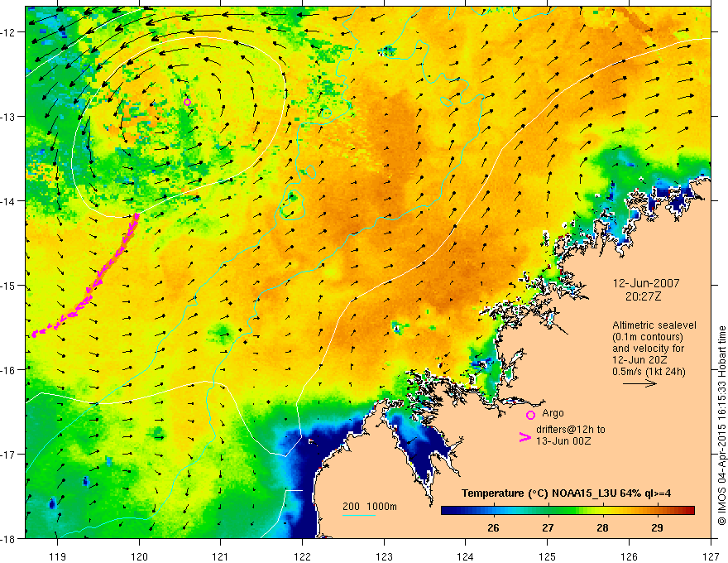Click the date text 12-Jun-2007
Viewport: 728px width, 563px height.
[x=646, y=283]
